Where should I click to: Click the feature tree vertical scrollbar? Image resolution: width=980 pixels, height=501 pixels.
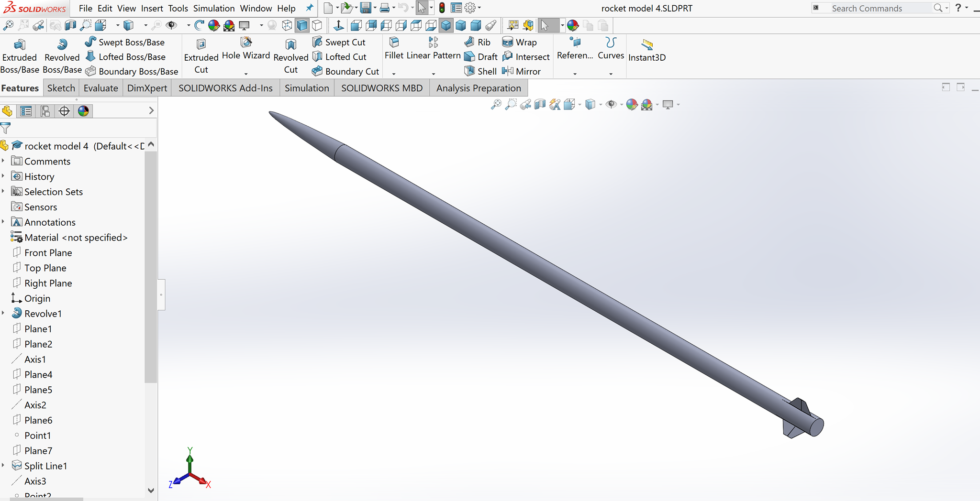151,267
